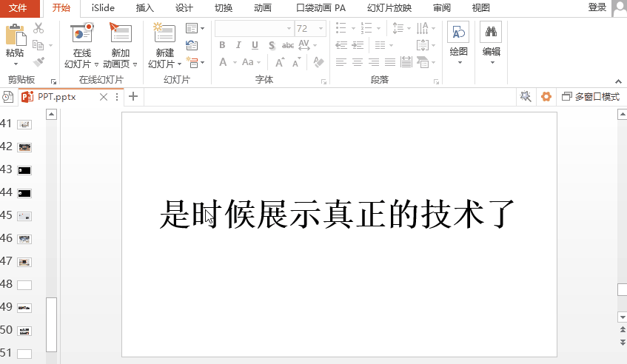Collapse the ribbon with the arrow
The height and width of the screenshot is (364, 627).
(618, 81)
